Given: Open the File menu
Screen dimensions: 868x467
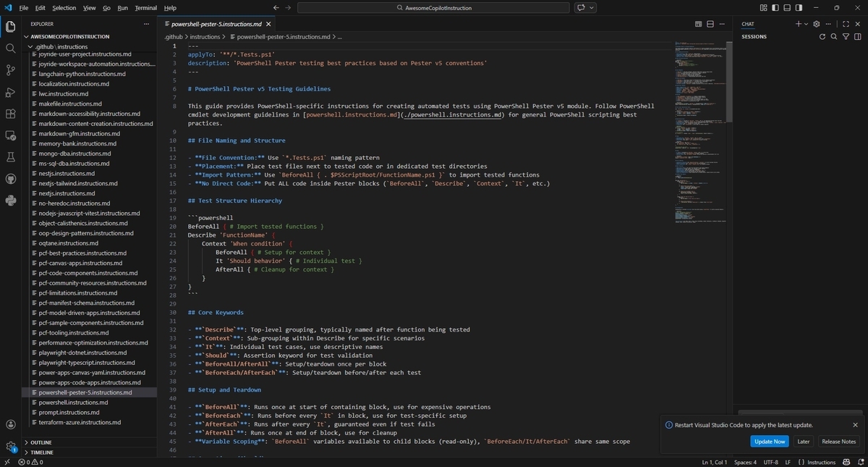Looking at the screenshot, I should (23, 8).
